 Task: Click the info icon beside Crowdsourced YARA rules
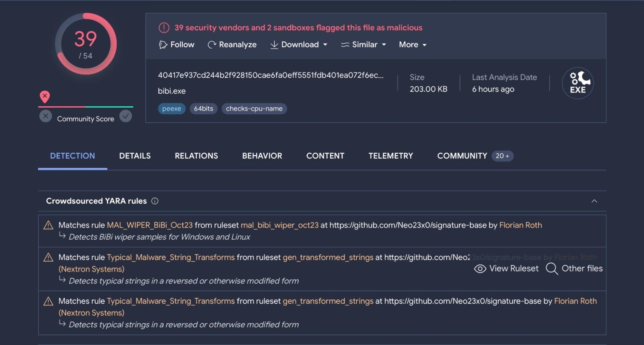pyautogui.click(x=155, y=201)
